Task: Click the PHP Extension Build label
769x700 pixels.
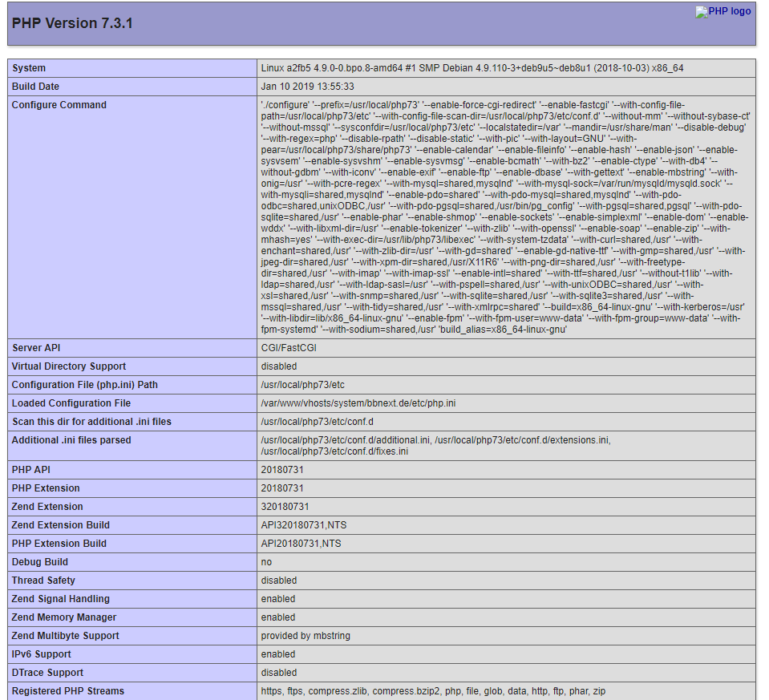Action: click(59, 544)
